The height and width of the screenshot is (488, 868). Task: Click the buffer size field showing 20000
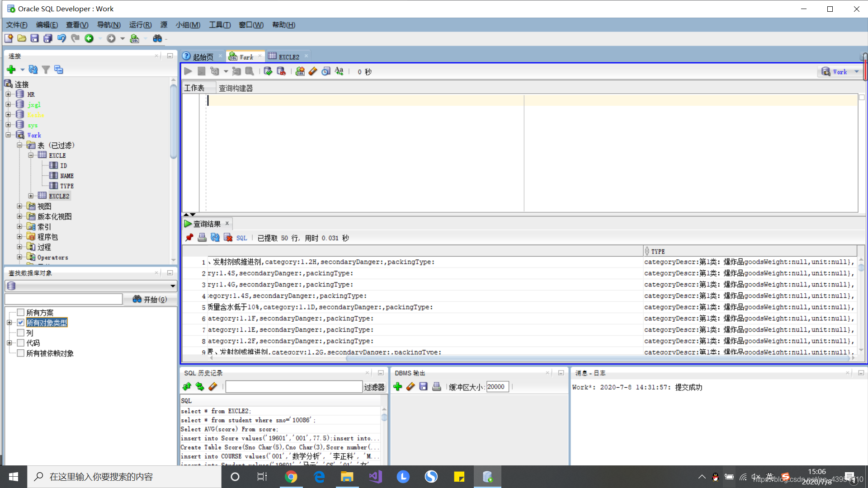tap(497, 387)
